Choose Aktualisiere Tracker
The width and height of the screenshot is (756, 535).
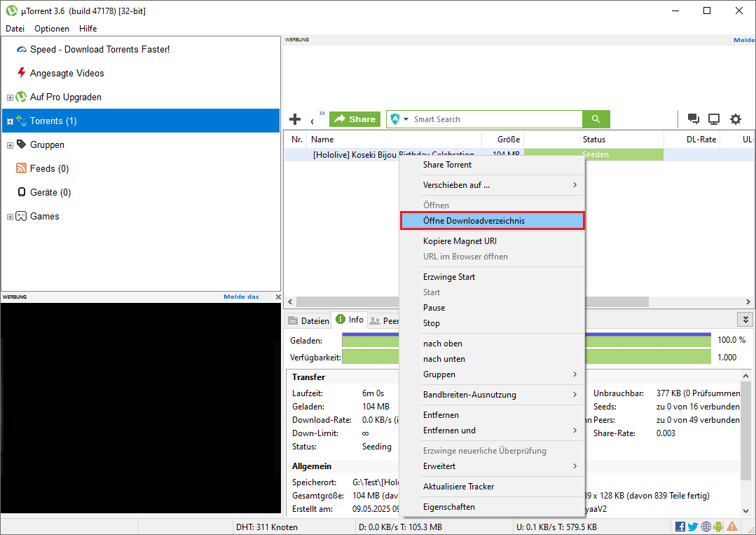(x=493, y=486)
